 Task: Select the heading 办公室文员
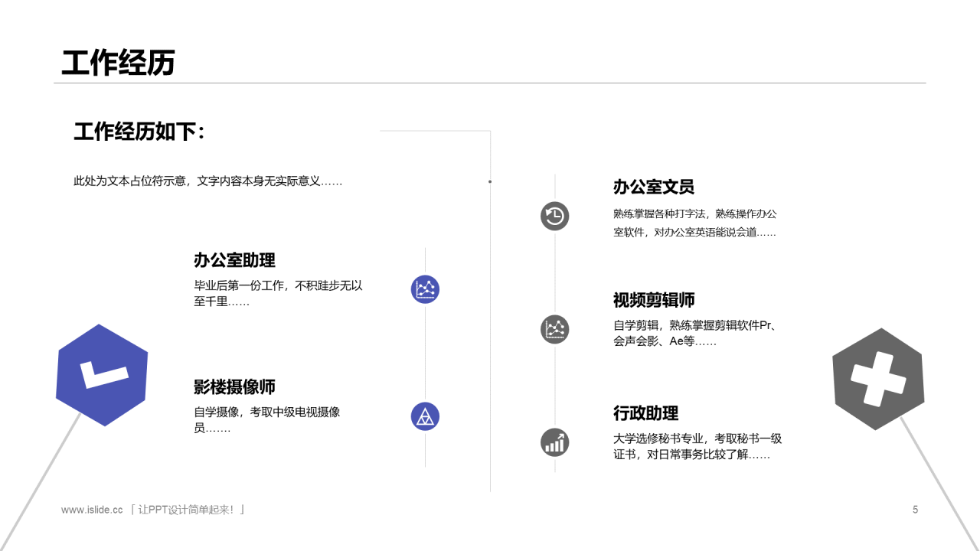[x=654, y=187]
